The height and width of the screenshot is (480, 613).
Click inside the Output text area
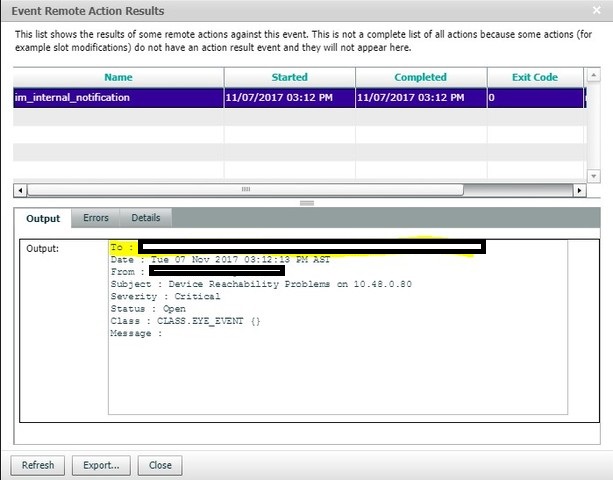pyautogui.click(x=336, y=380)
